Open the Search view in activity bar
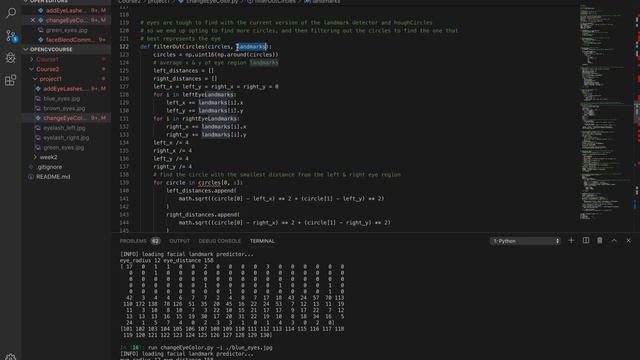Screen dimensions: 640x360 point(11,13)
